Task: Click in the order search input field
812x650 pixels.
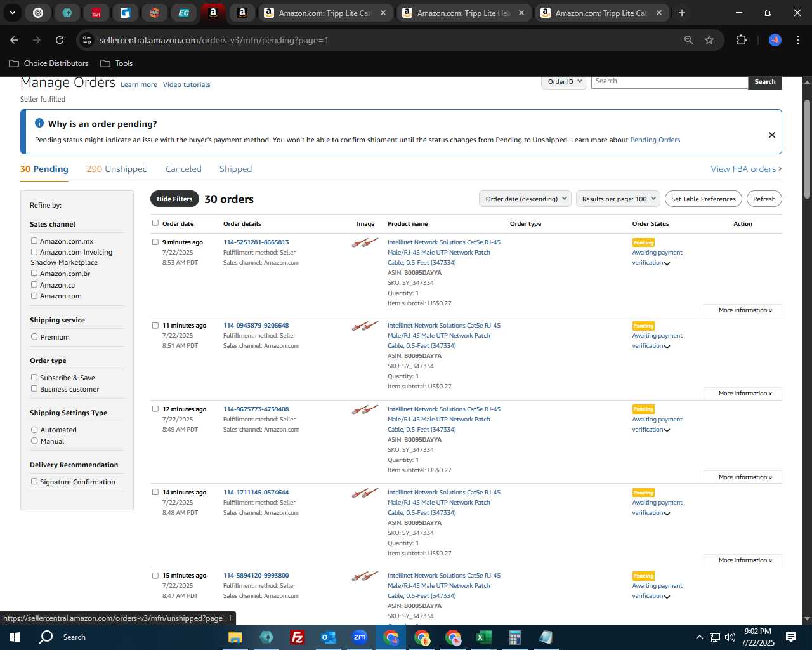Action: (x=669, y=81)
